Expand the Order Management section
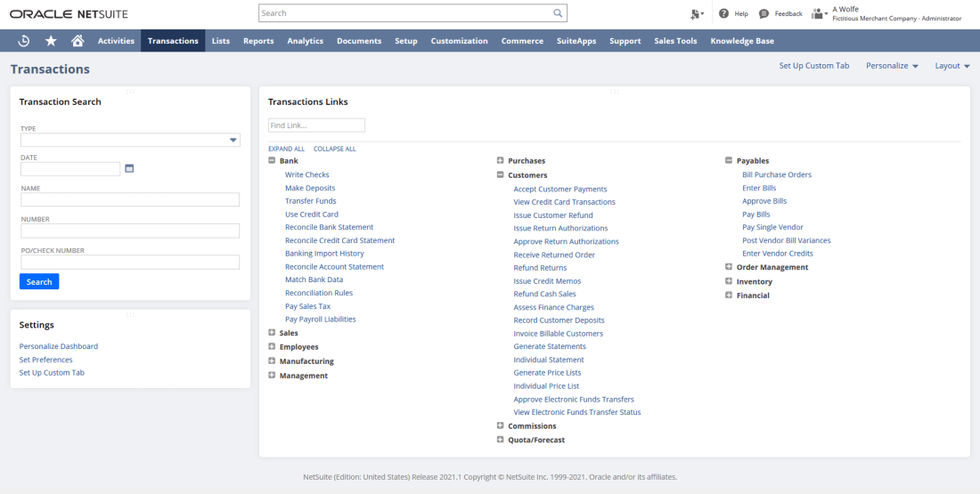This screenshot has height=494, width=980. tap(729, 267)
